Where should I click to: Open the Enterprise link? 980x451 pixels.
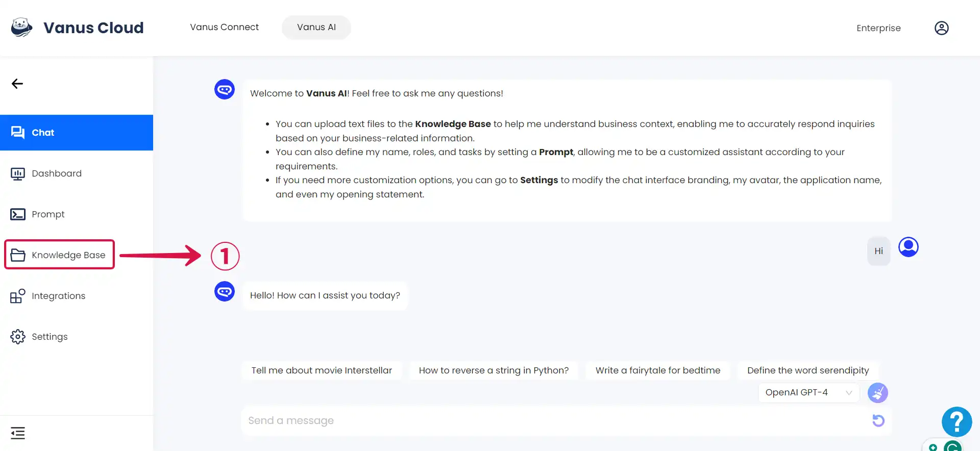[878, 28]
